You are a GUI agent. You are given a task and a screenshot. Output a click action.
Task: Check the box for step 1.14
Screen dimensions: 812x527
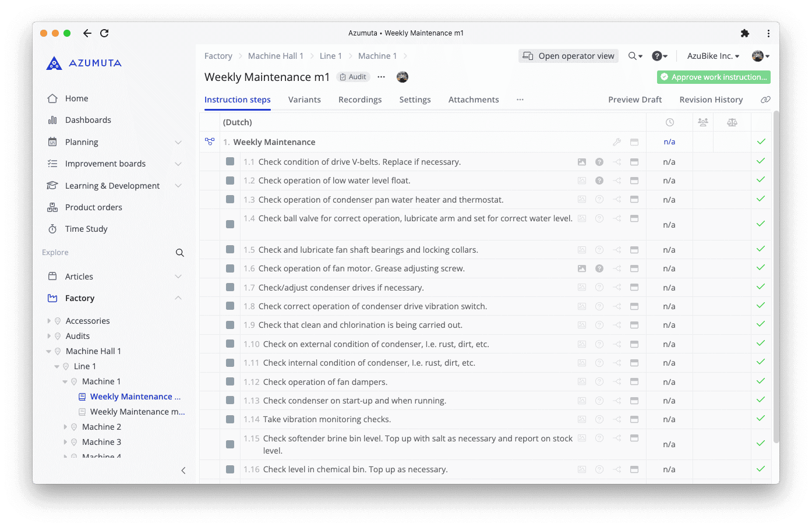(230, 420)
